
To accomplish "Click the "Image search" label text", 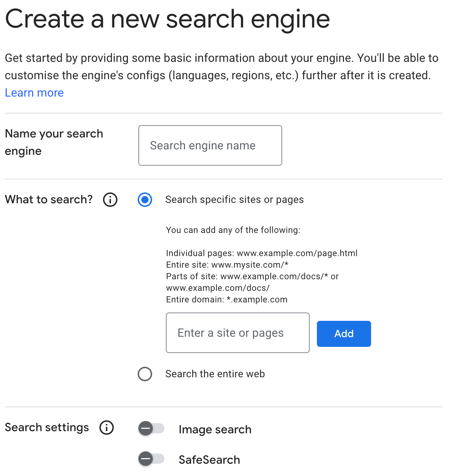I will click(215, 429).
